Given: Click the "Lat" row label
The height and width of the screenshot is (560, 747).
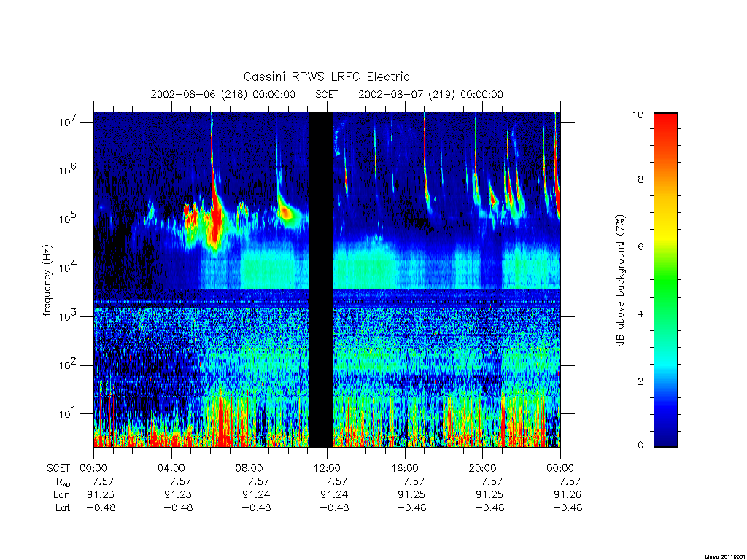Looking at the screenshot, I should click(63, 507).
